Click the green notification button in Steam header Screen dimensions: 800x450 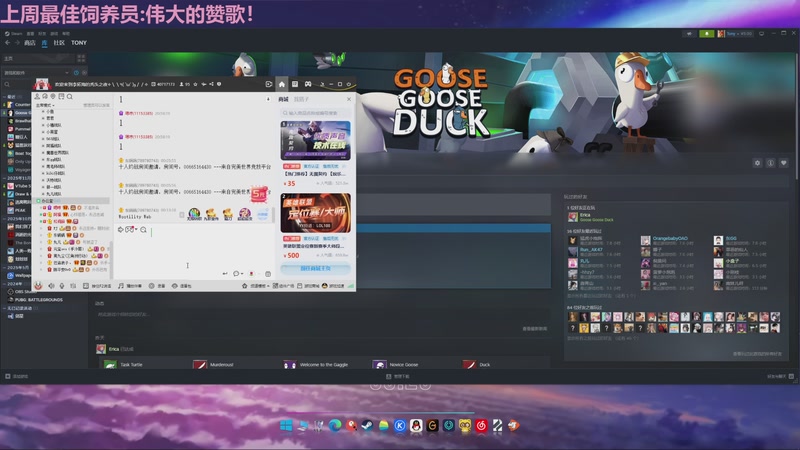(x=707, y=34)
